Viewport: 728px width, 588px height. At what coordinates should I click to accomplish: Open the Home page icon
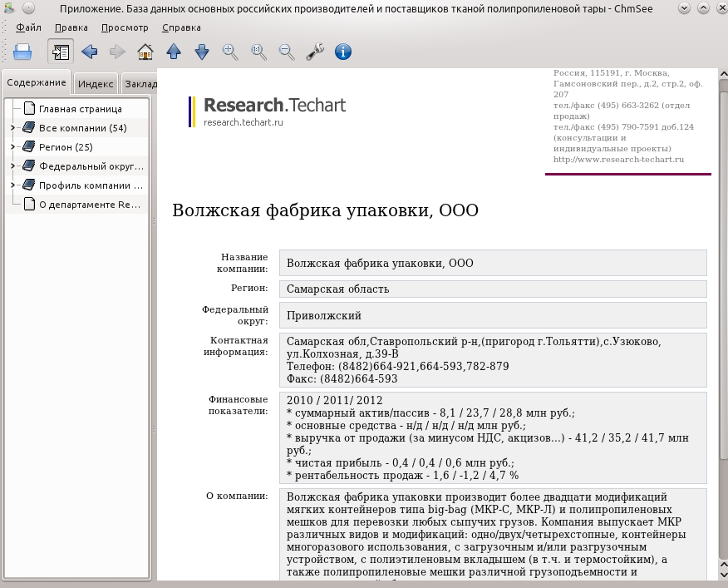pos(145,52)
